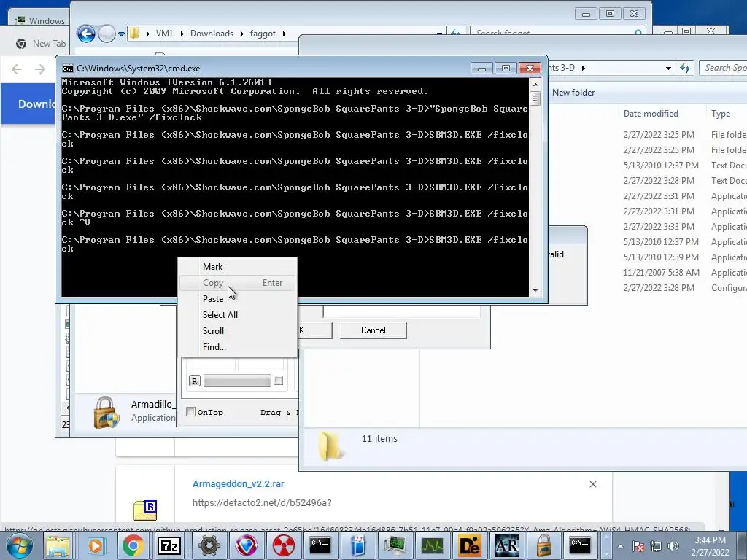The height and width of the screenshot is (560, 747).
Task: Open the system tray volume icon
Action: click(673, 546)
